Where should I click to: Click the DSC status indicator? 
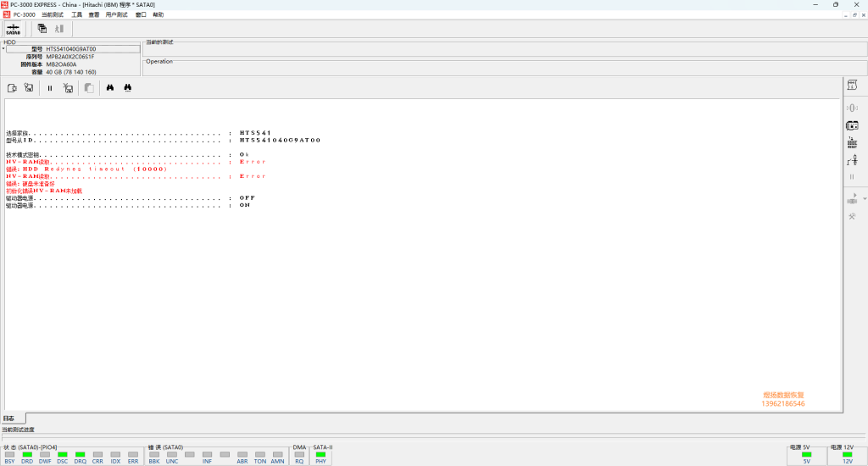[x=63, y=458]
